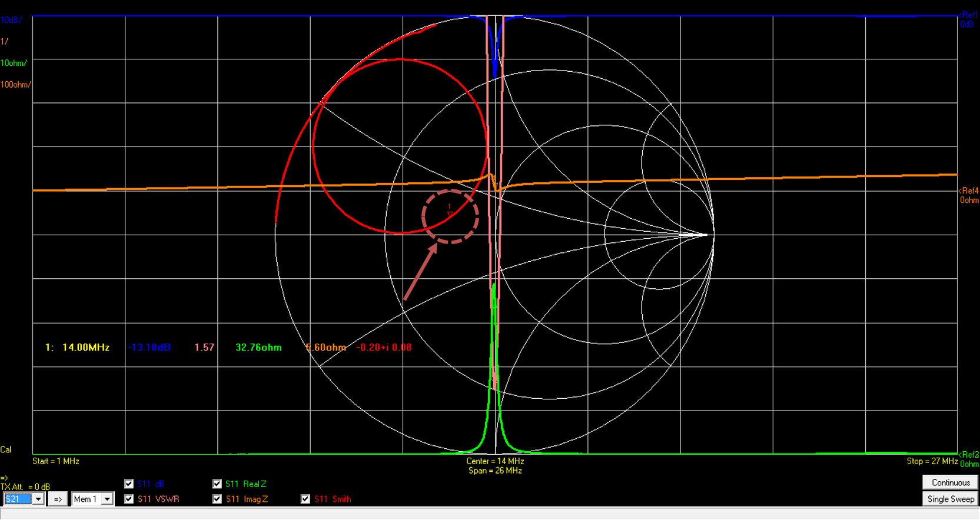Click the 100ohm/ scale label
The height and width of the screenshot is (520, 980).
(16, 85)
